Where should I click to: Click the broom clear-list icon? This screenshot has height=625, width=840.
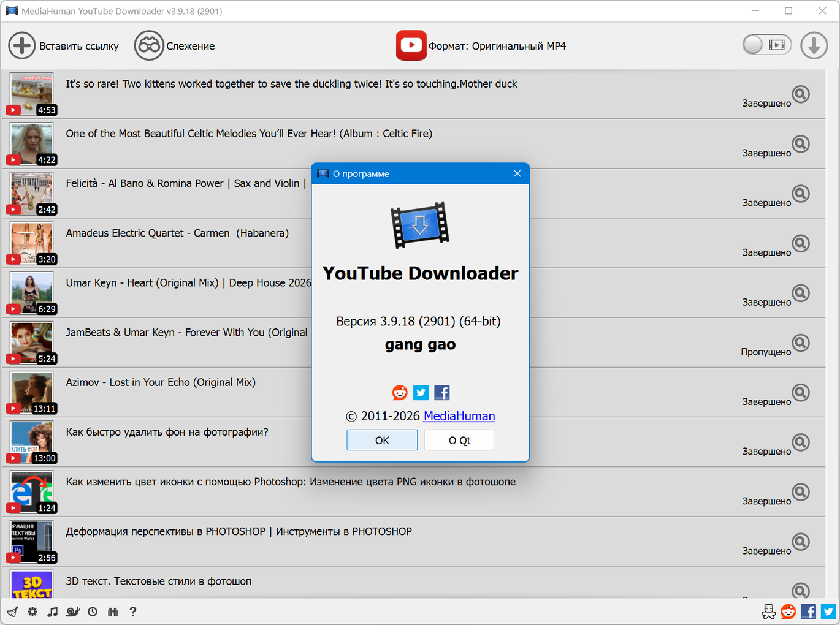pos(12,612)
